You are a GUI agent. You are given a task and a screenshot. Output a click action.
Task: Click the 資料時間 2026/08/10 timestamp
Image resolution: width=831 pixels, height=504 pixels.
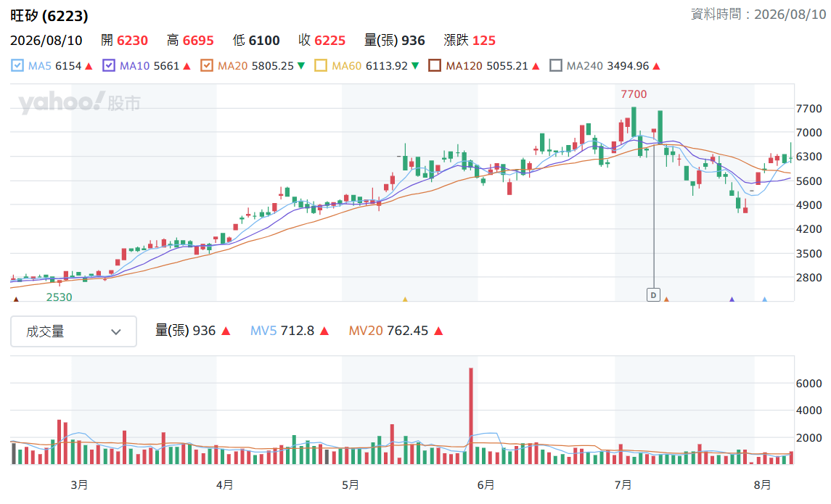click(758, 15)
